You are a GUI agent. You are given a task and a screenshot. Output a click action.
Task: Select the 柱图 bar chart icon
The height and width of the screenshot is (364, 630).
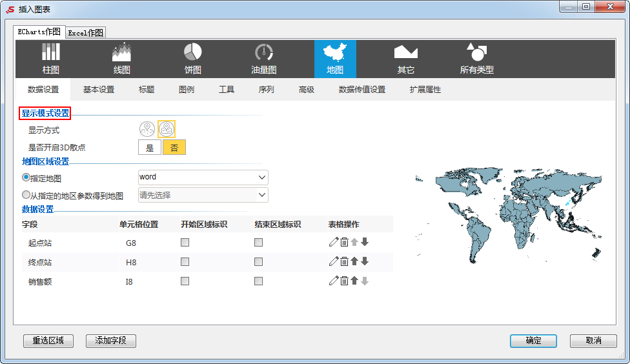click(x=51, y=59)
